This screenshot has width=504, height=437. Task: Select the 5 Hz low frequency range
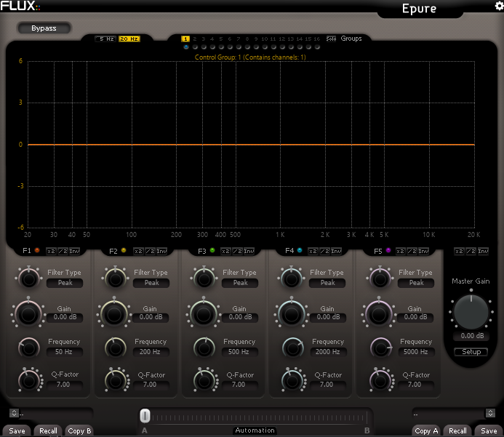tap(105, 39)
